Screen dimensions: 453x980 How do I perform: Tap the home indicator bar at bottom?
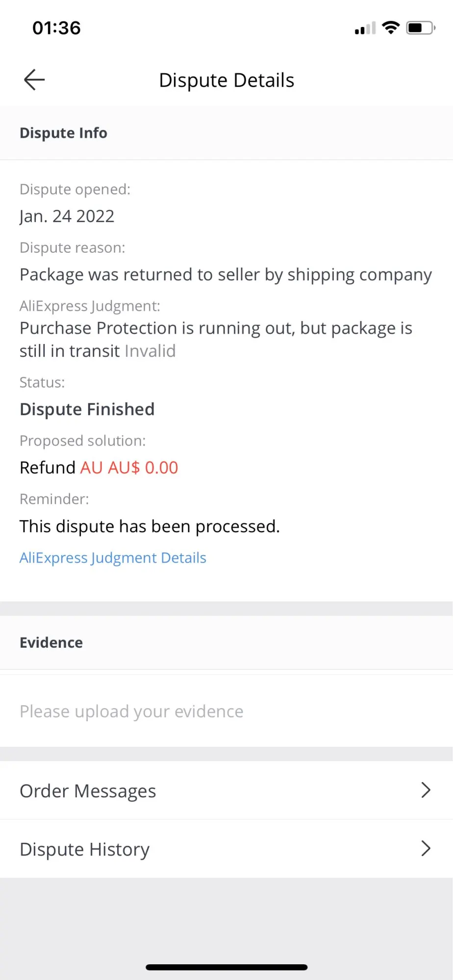coord(226,967)
